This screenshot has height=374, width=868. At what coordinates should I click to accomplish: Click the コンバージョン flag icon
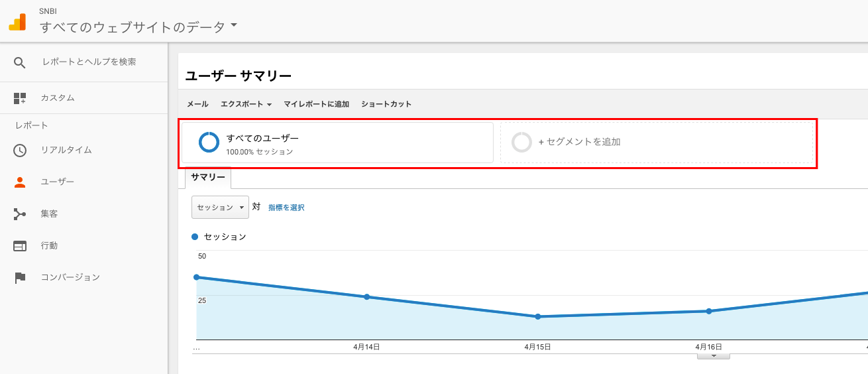(20, 277)
